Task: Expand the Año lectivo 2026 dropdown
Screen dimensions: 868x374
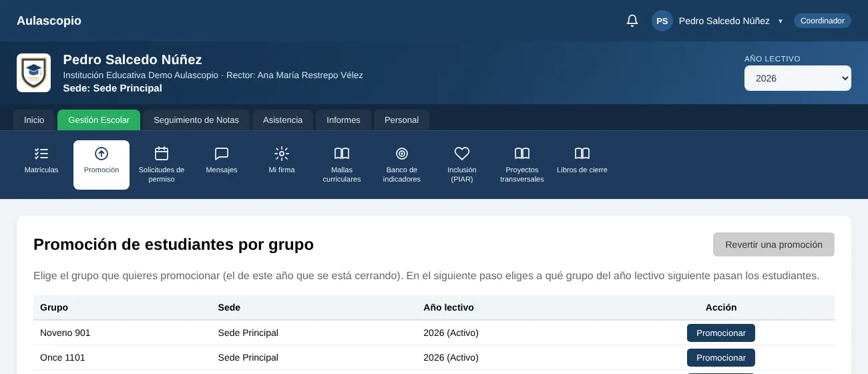Action: point(798,78)
